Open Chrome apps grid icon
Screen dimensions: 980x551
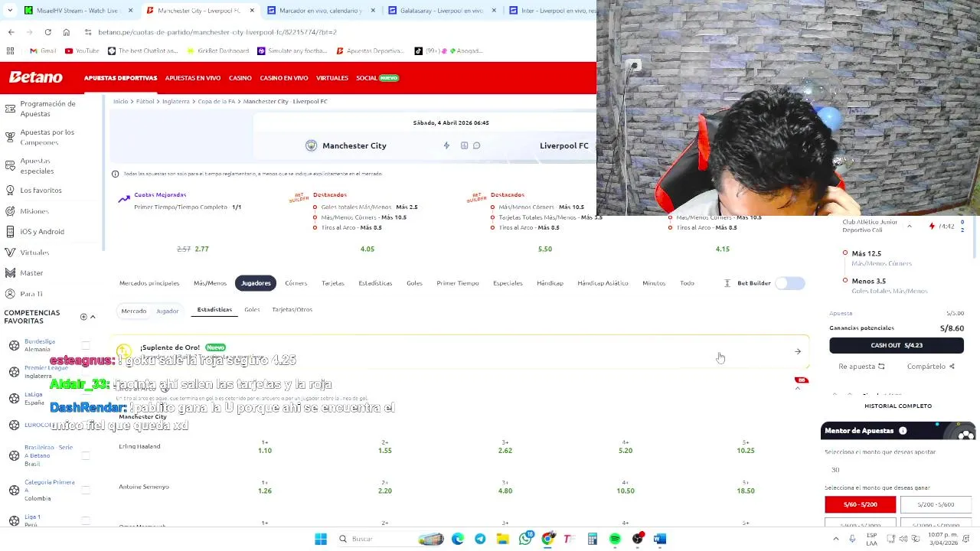10,51
